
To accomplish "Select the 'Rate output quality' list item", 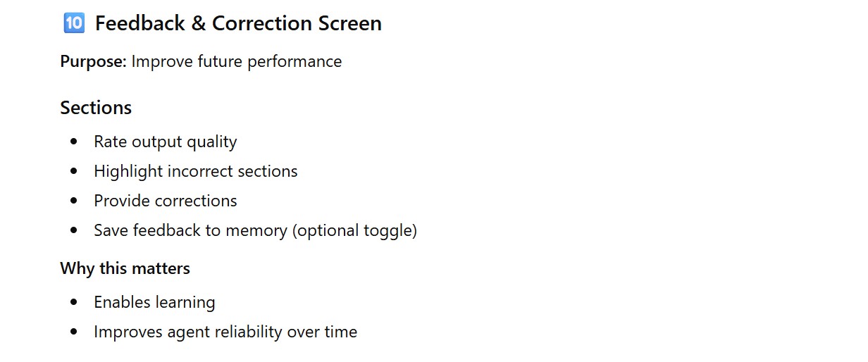I will pos(165,142).
